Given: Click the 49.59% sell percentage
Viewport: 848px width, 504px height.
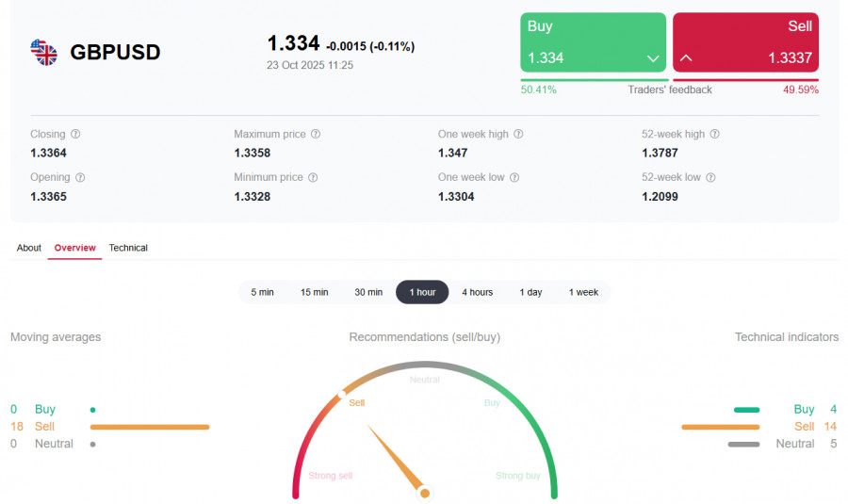Looking at the screenshot, I should (800, 89).
